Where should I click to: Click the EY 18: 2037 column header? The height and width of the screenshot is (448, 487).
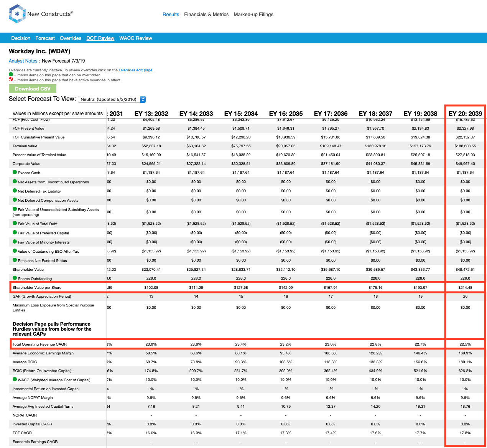[x=375, y=114]
